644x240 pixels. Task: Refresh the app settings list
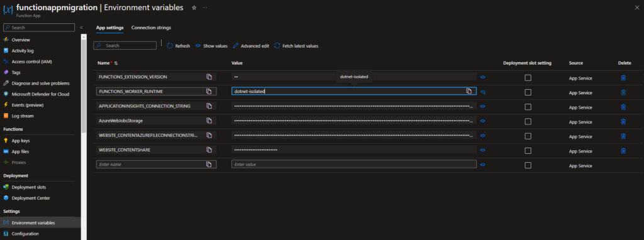click(x=178, y=46)
